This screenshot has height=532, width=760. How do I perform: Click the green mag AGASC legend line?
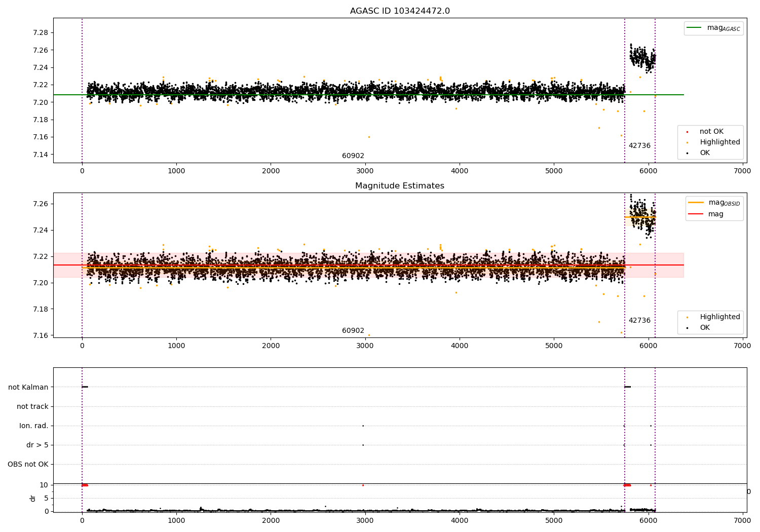(694, 28)
